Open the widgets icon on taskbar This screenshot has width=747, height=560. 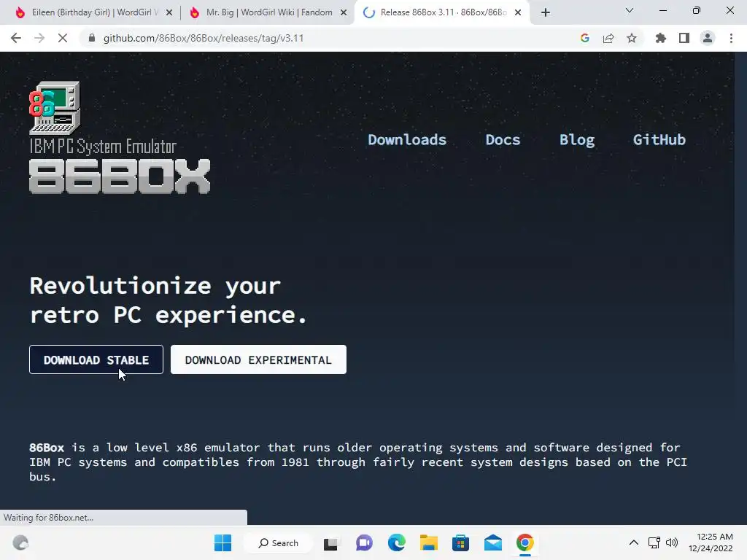tap(20, 542)
